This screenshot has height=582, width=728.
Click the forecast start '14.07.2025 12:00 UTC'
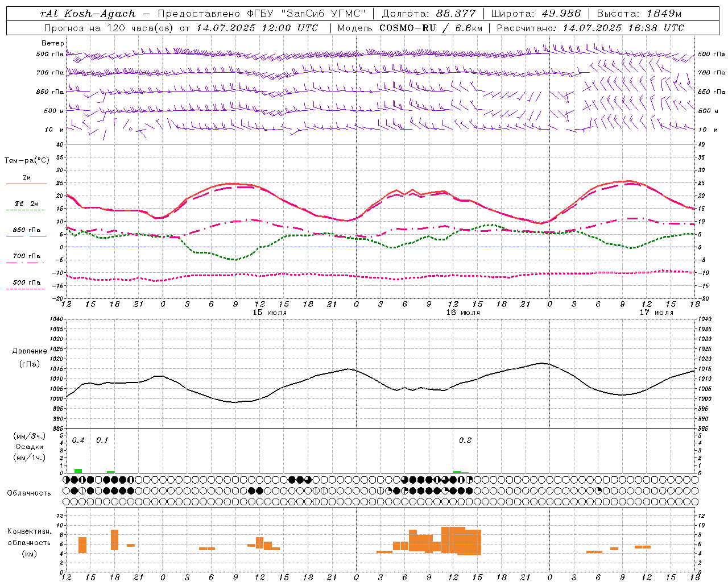click(257, 28)
